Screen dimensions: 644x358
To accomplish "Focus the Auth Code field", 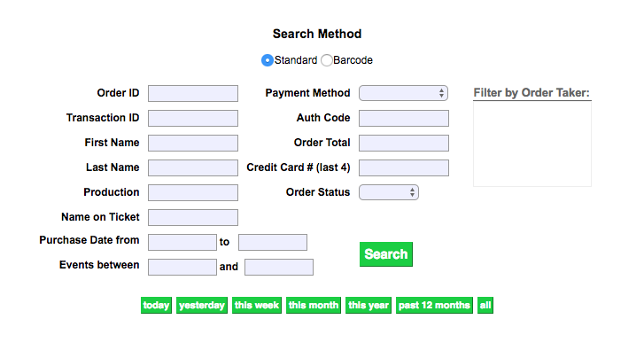I will pyautogui.click(x=404, y=118).
